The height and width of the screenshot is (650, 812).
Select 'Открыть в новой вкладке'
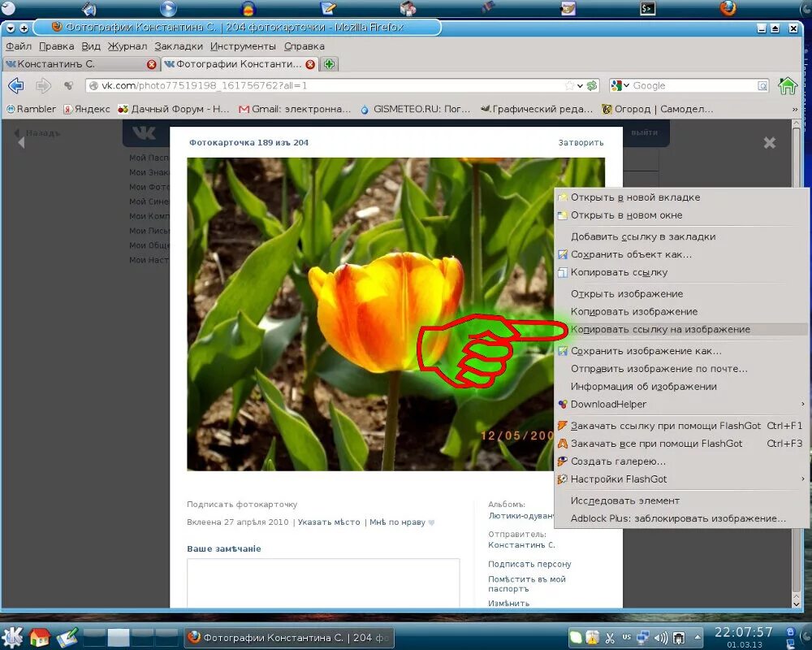click(681, 197)
